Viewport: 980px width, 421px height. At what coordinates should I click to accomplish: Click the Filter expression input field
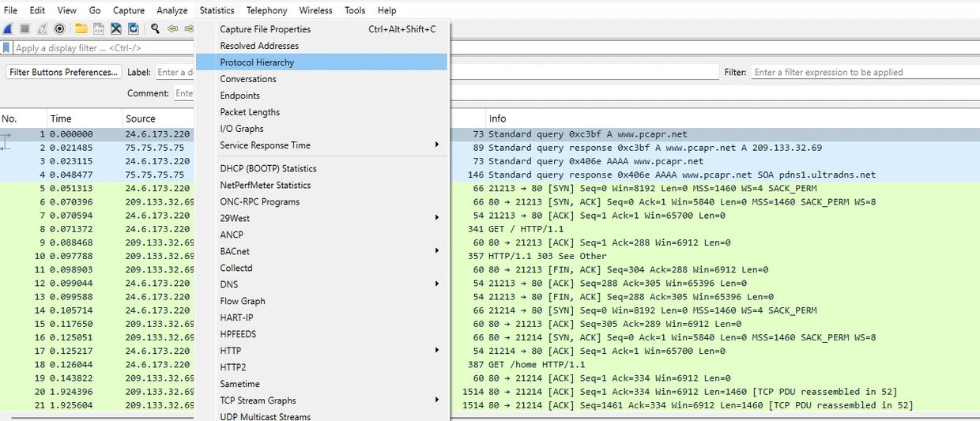pyautogui.click(x=861, y=72)
